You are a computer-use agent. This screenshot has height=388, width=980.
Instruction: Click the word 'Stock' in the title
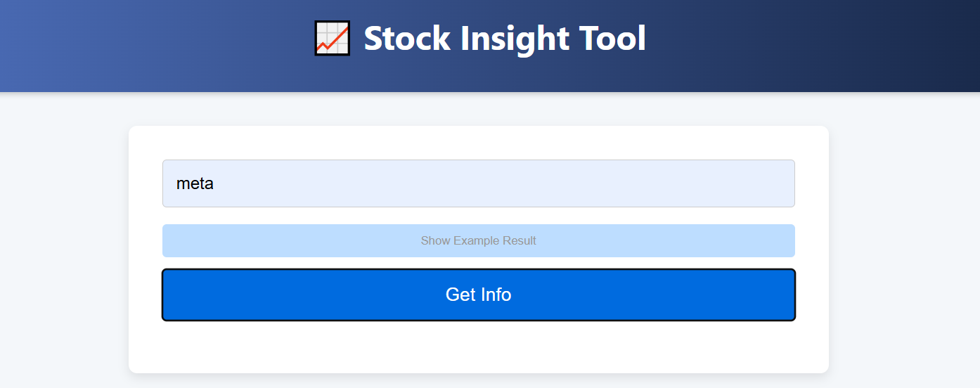click(x=407, y=38)
